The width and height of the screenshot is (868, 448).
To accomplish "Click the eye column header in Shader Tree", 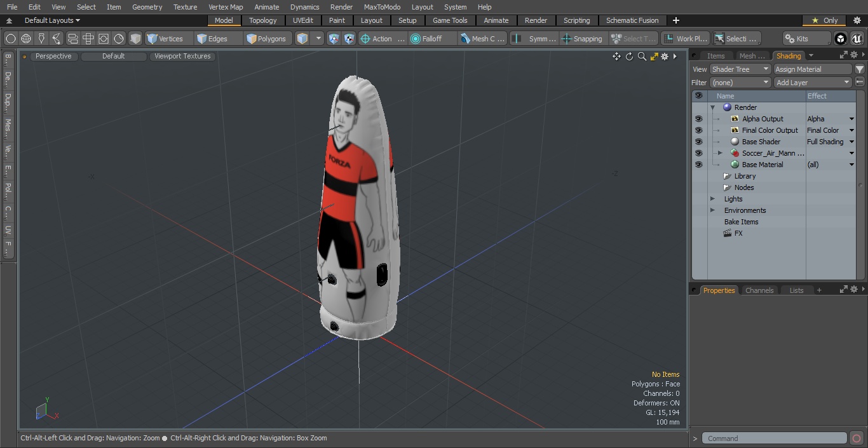I will (699, 96).
